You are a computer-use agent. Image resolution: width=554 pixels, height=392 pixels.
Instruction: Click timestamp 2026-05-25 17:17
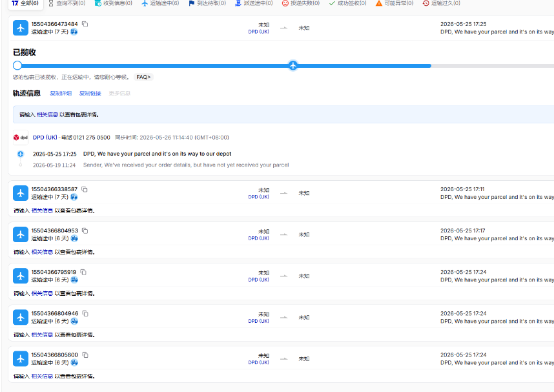463,231
